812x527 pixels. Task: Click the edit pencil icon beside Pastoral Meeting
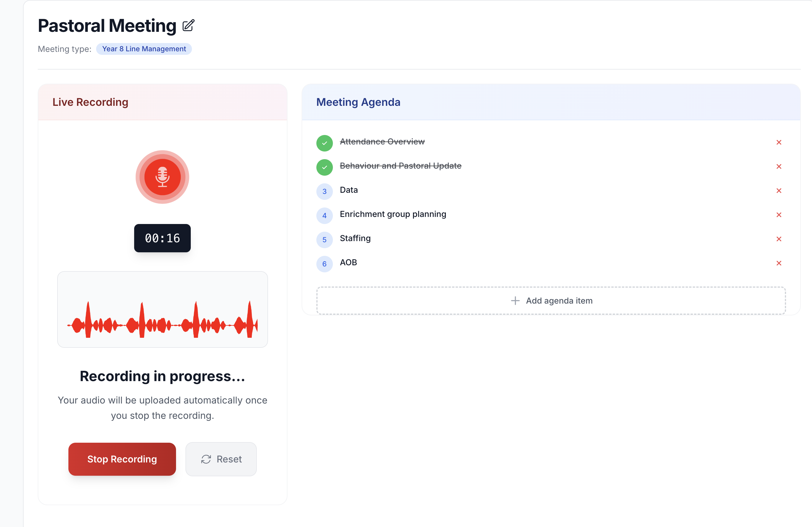tap(188, 25)
